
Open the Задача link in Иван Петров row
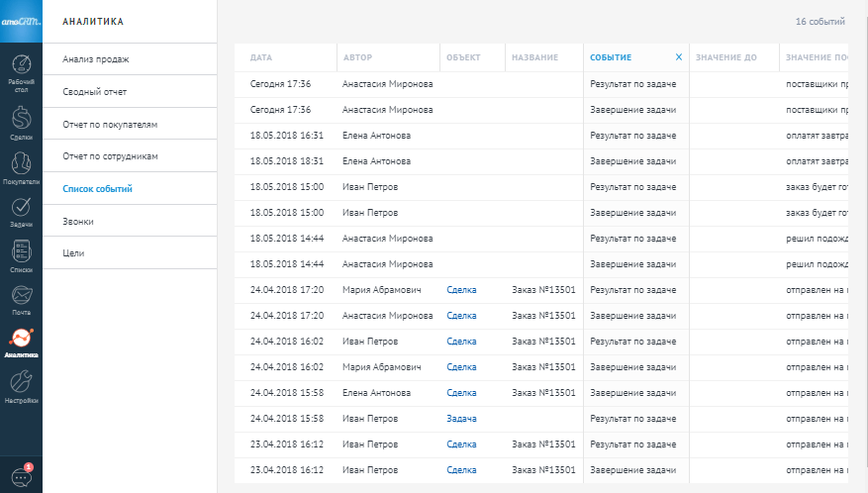click(461, 418)
